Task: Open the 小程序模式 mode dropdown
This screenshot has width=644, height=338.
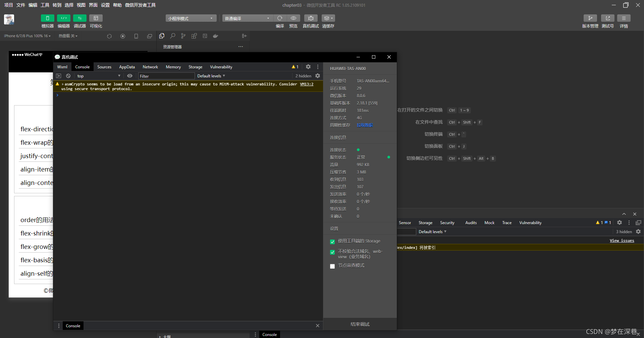Action: point(191,18)
